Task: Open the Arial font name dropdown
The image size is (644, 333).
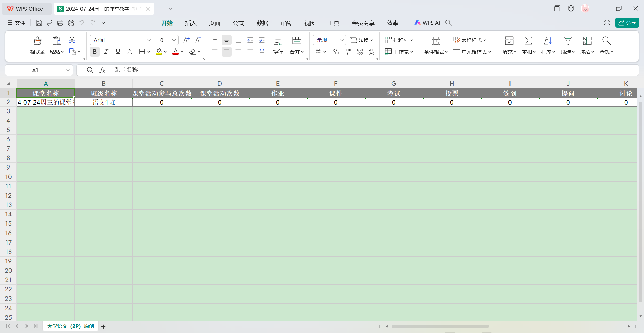Action: (x=149, y=40)
